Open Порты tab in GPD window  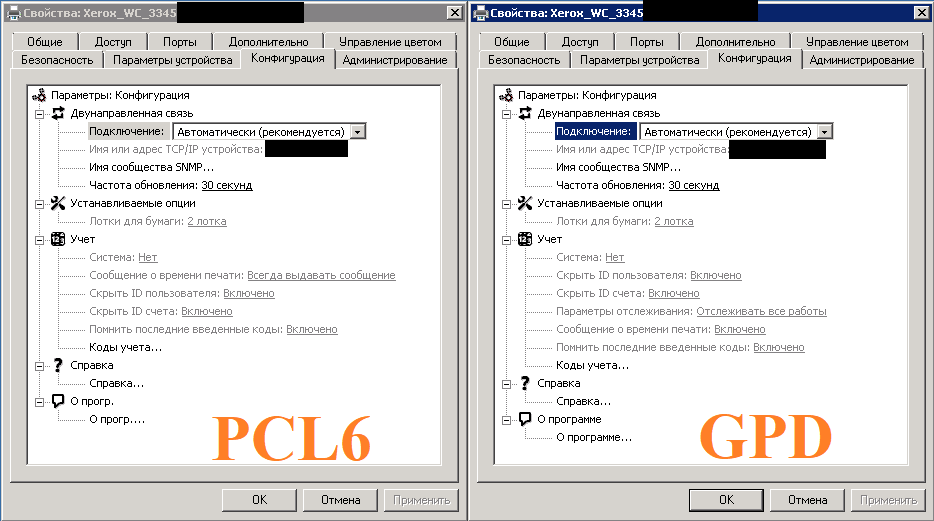coord(647,42)
